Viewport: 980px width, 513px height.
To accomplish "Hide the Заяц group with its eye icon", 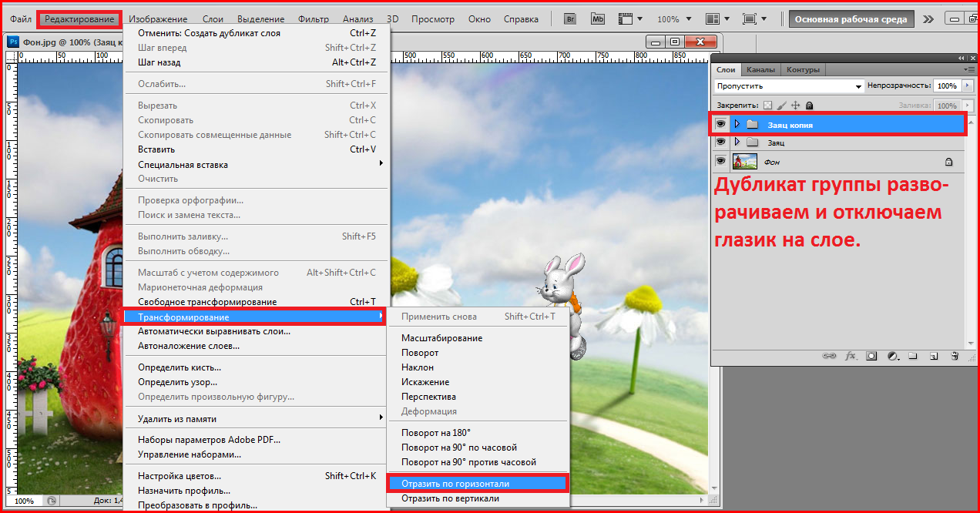I will point(721,142).
